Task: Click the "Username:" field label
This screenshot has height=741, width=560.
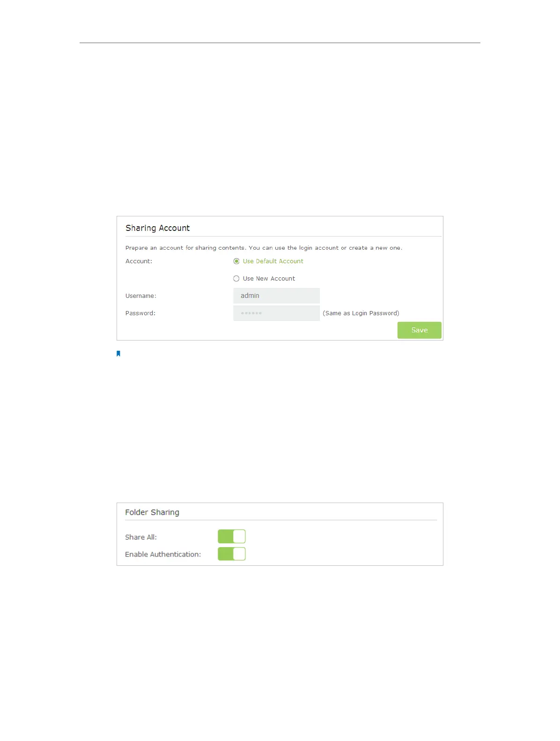Action: pos(141,296)
